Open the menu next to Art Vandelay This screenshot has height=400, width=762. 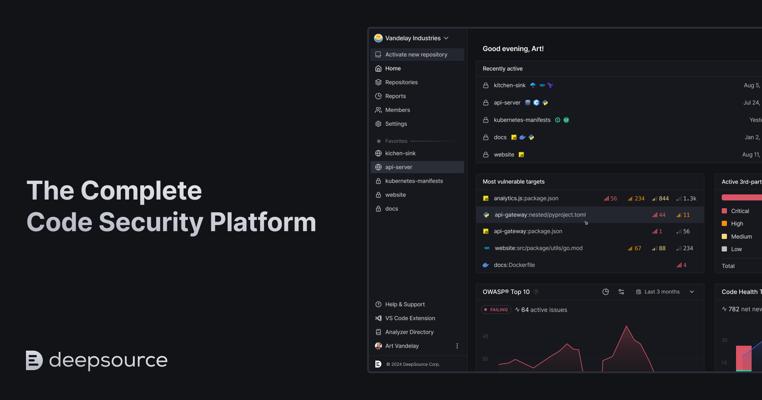click(457, 346)
